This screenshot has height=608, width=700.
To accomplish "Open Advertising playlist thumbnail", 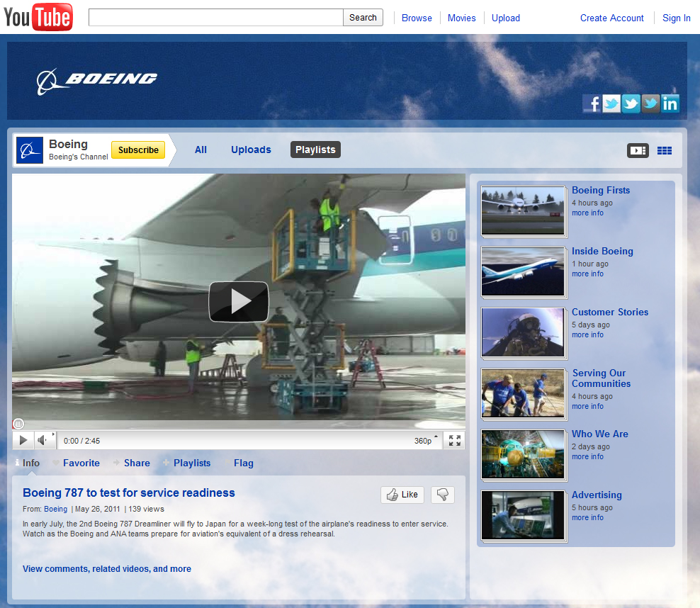I will pos(523,515).
